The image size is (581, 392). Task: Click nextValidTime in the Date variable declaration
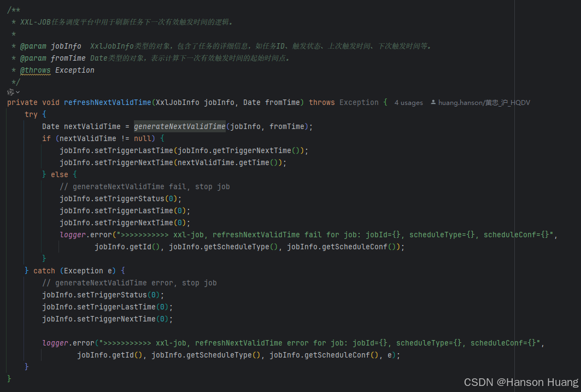pos(92,126)
